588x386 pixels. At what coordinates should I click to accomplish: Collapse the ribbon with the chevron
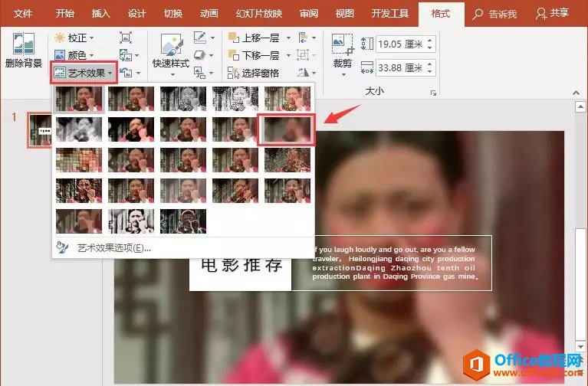tap(576, 93)
